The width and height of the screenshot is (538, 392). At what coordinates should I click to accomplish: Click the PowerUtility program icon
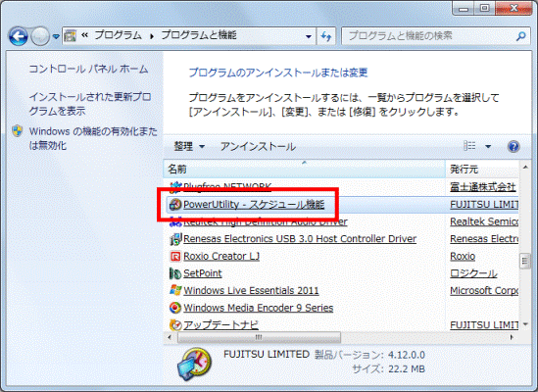click(175, 205)
